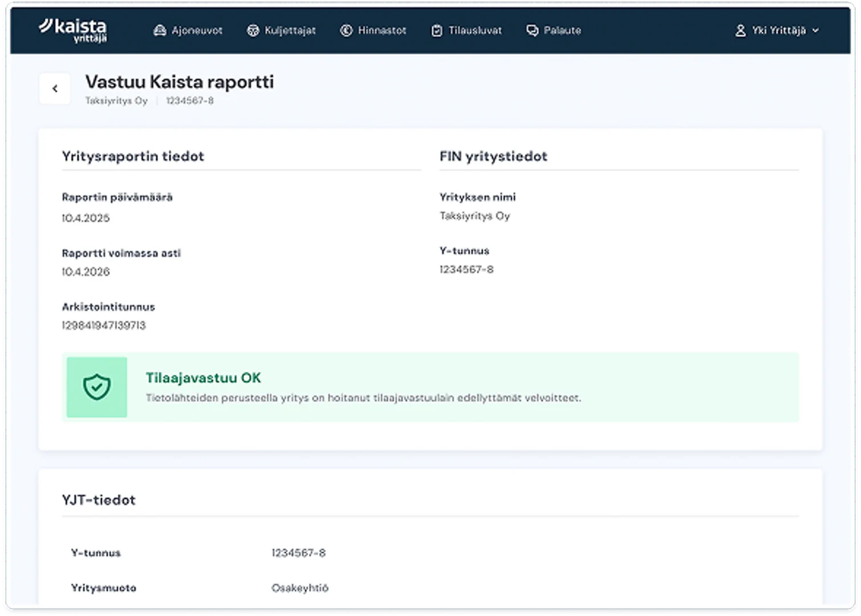Click the FIN yritystiedot section heading
This screenshot has width=861, height=616.
(493, 156)
